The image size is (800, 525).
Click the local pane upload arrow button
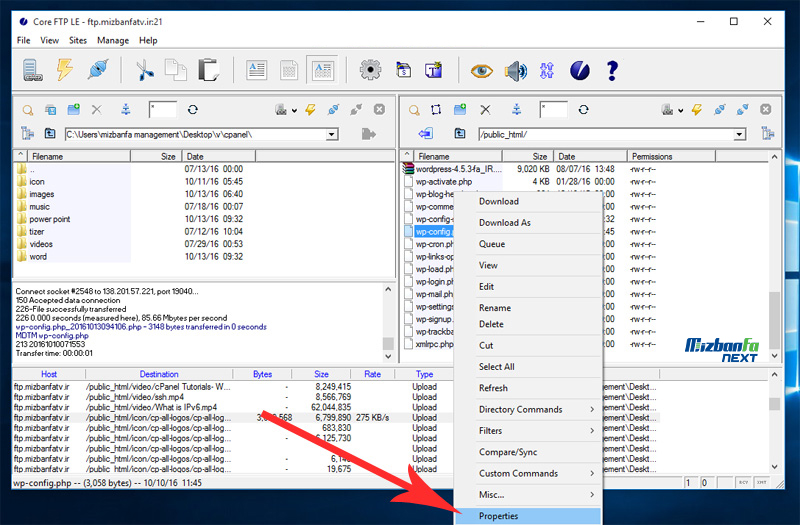point(368,134)
